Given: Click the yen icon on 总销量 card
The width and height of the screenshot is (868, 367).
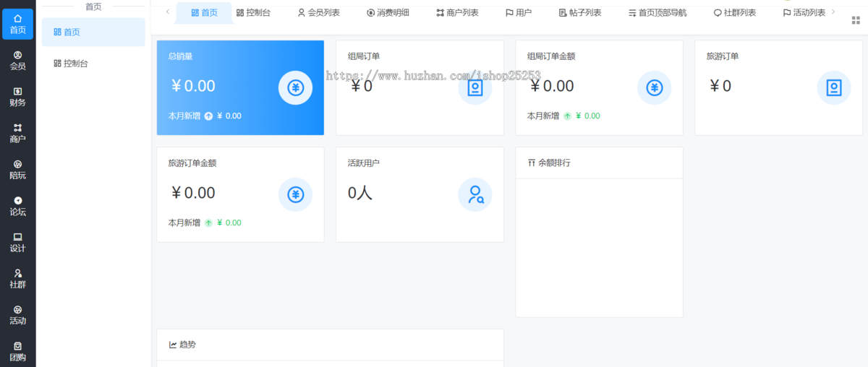Looking at the screenshot, I should [295, 88].
